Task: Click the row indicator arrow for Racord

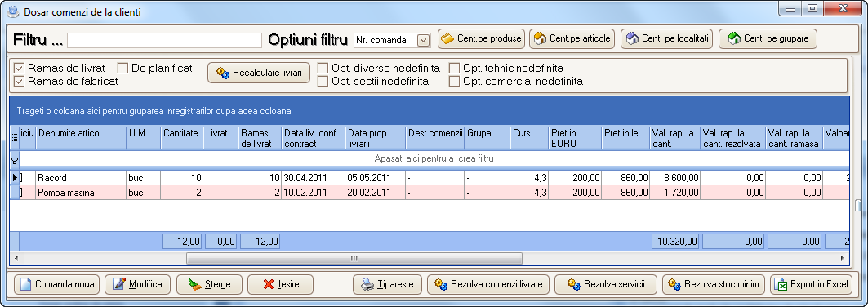Action: (x=15, y=178)
